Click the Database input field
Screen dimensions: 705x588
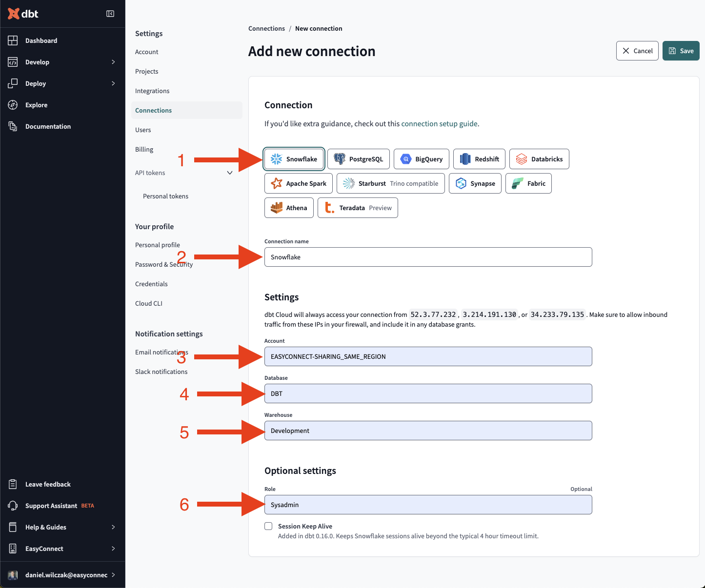428,393
